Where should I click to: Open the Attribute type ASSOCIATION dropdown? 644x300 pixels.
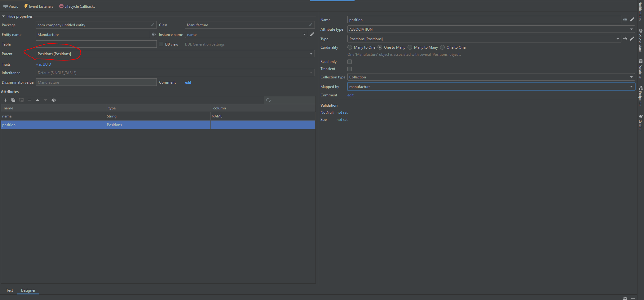pos(631,29)
